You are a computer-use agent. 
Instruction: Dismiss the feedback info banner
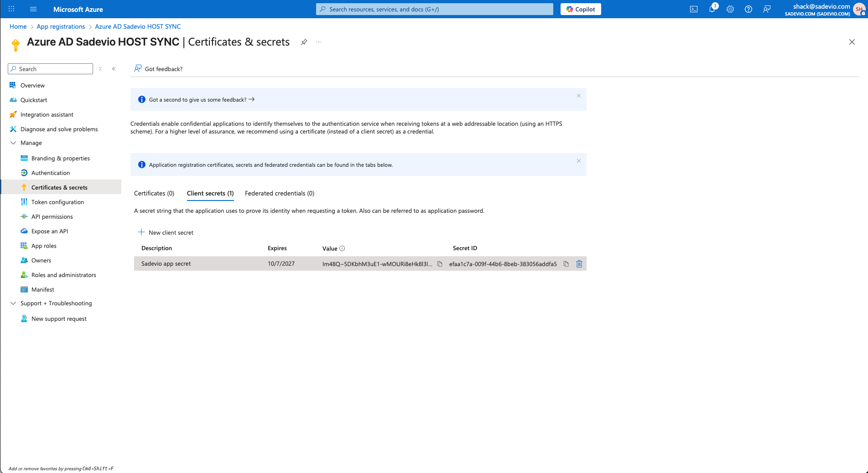(578, 96)
